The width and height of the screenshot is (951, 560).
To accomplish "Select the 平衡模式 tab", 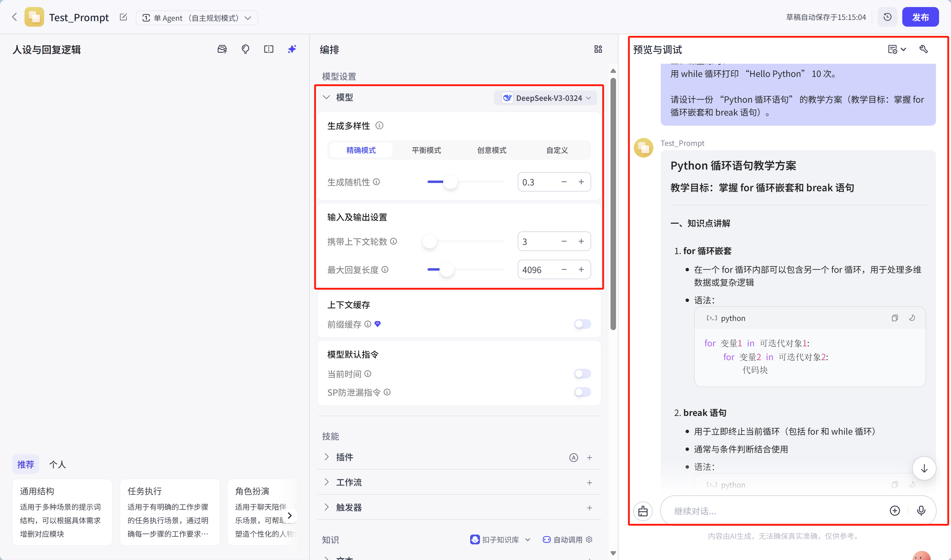I will point(426,150).
